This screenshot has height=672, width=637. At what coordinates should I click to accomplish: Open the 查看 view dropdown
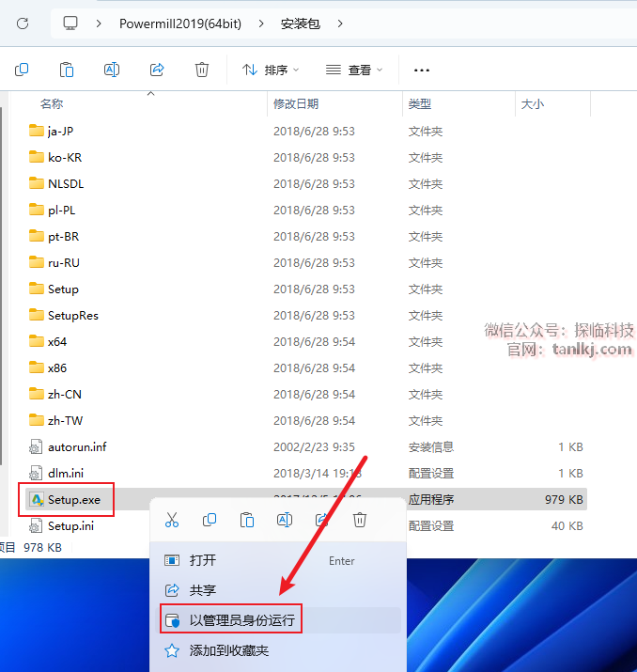click(354, 70)
